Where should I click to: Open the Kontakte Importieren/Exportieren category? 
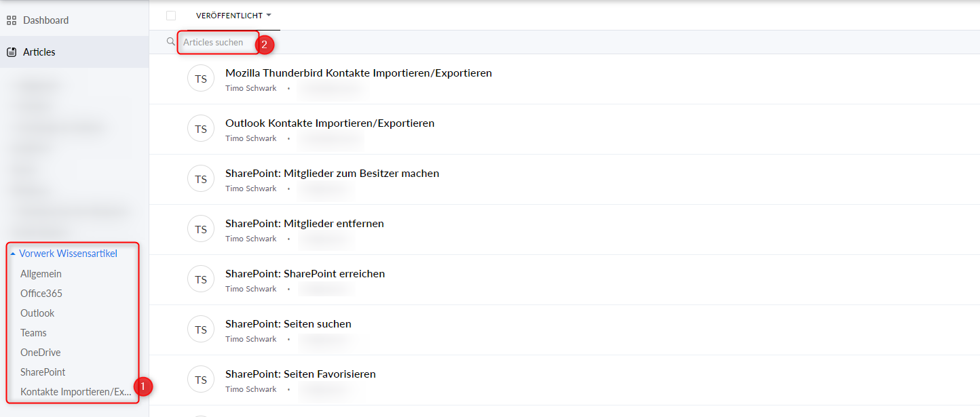click(x=75, y=392)
